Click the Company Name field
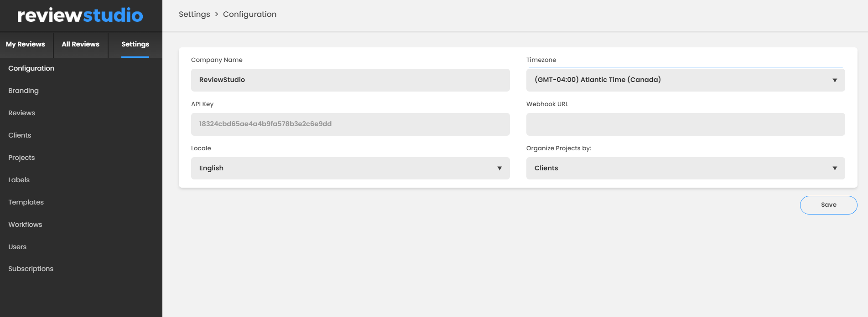This screenshot has width=868, height=317. coord(350,80)
